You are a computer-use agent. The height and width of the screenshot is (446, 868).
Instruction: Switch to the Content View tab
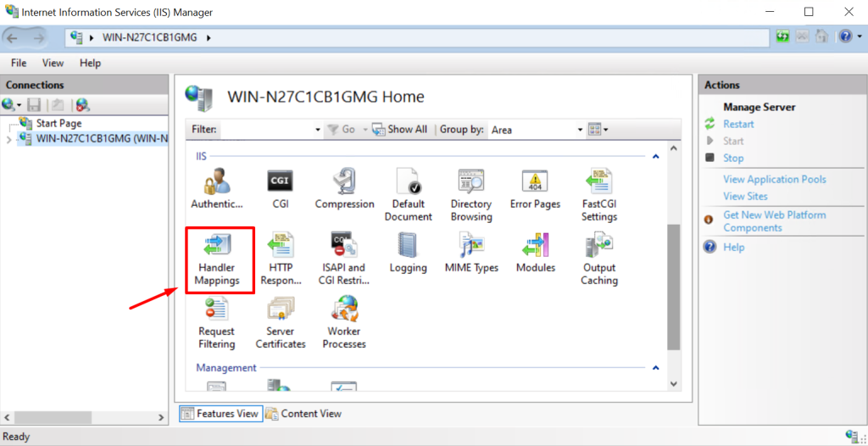pyautogui.click(x=303, y=414)
